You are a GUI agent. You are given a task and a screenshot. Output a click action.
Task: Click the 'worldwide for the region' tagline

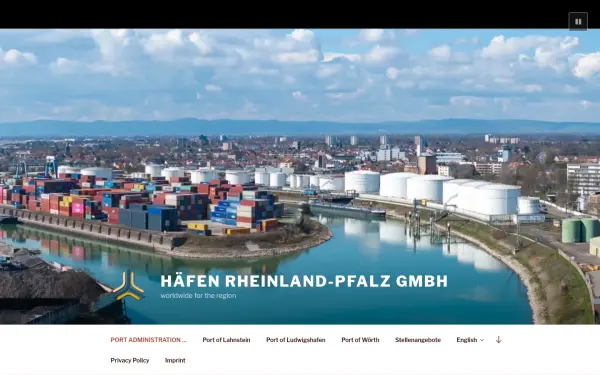pyautogui.click(x=198, y=295)
